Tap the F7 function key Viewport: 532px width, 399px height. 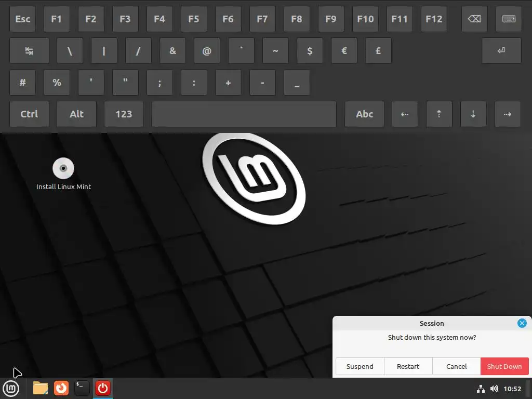coord(262,19)
